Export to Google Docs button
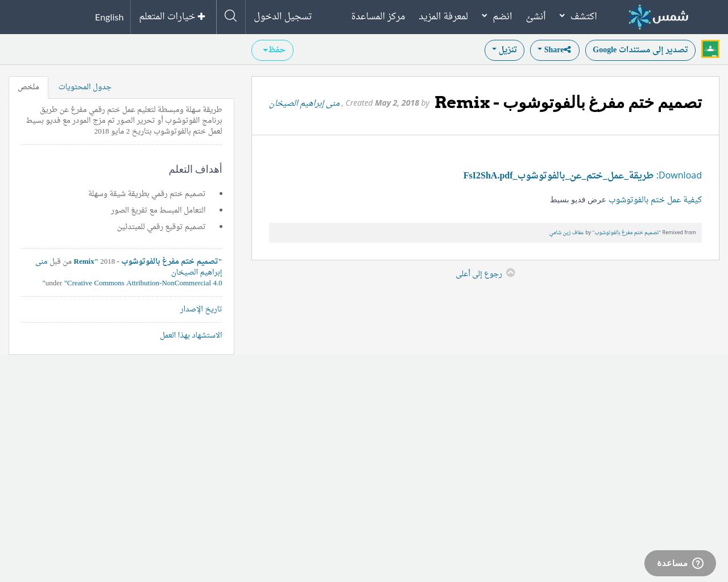 tap(640, 50)
